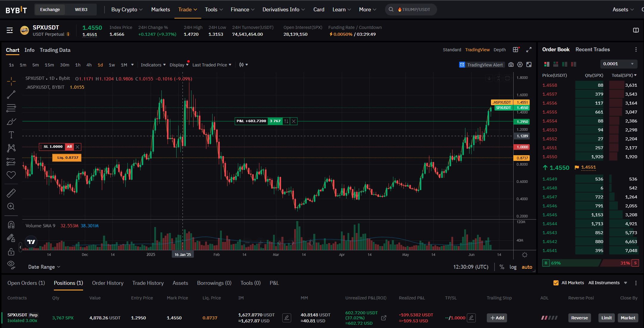The width and height of the screenshot is (644, 328).
Task: Open the Fibonacci retracement tools
Action: 11,108
